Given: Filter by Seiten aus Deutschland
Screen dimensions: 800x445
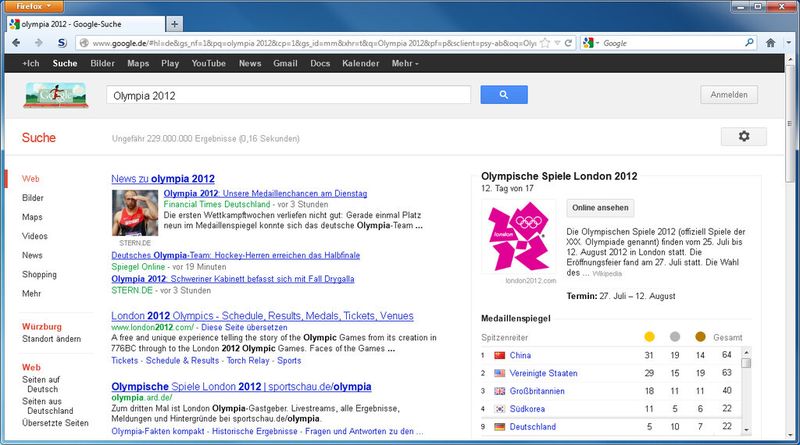Looking at the screenshot, I should 47,406.
